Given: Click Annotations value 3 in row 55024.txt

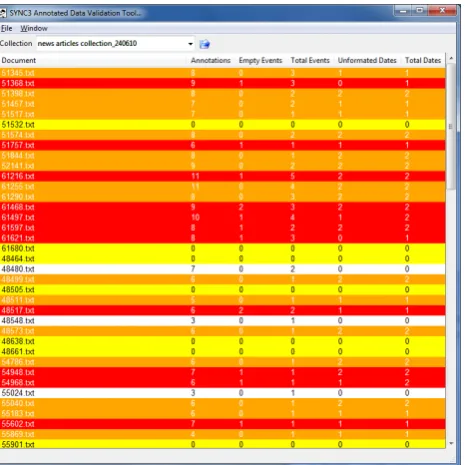Looking at the screenshot, I should (x=193, y=393).
